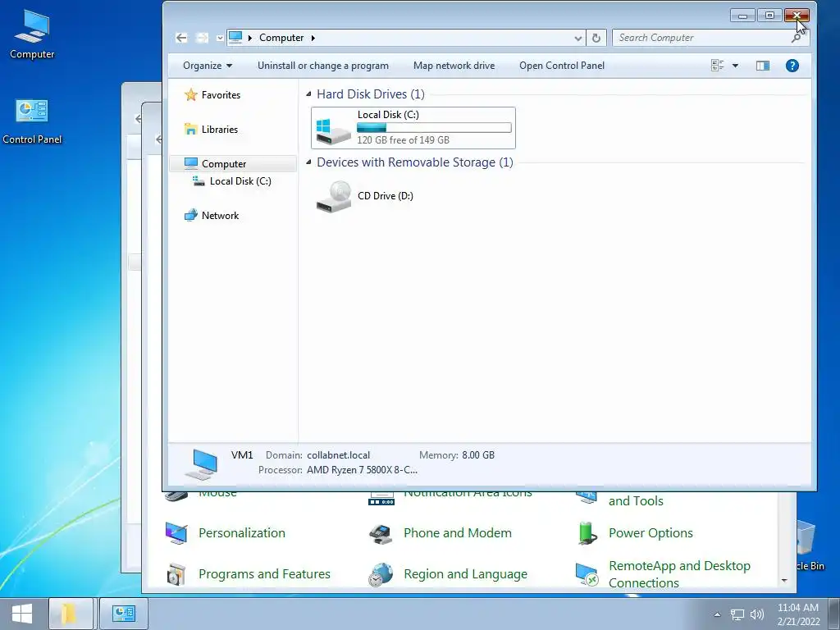Click the forward navigation arrow
The image size is (840, 630).
[x=202, y=38]
